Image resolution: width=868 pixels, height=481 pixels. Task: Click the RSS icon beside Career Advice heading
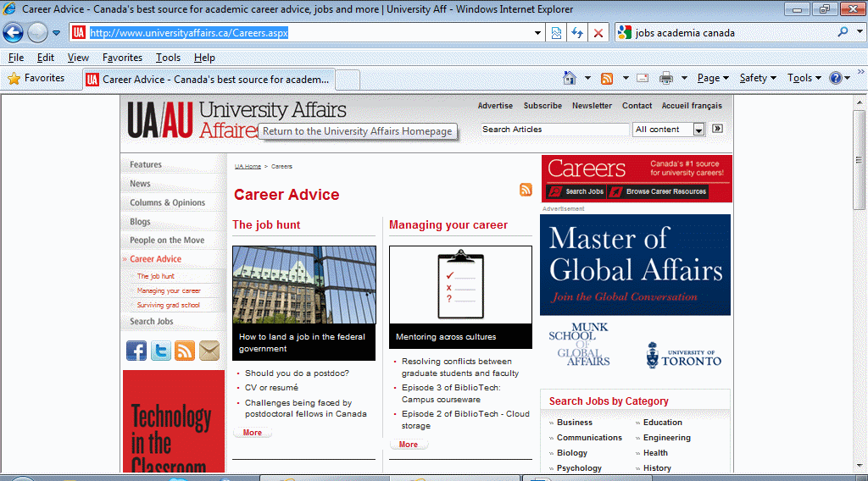[526, 190]
